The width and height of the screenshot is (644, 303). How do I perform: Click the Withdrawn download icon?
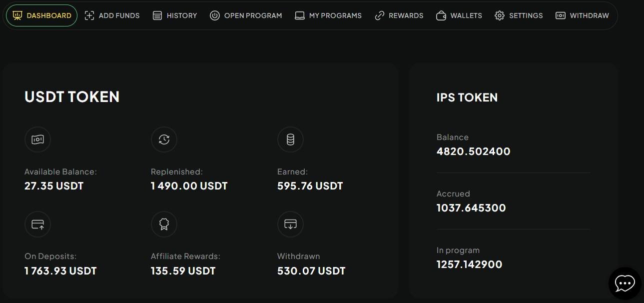tap(290, 224)
